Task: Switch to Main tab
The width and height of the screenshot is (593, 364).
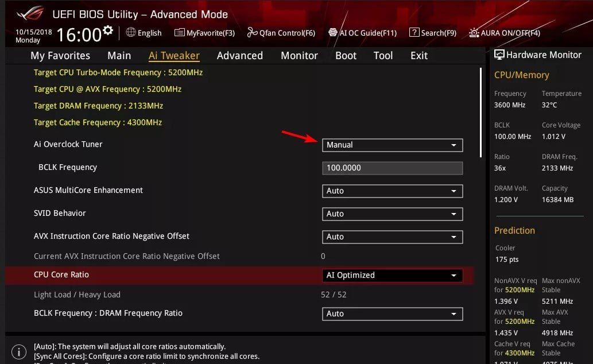Action: click(x=119, y=56)
